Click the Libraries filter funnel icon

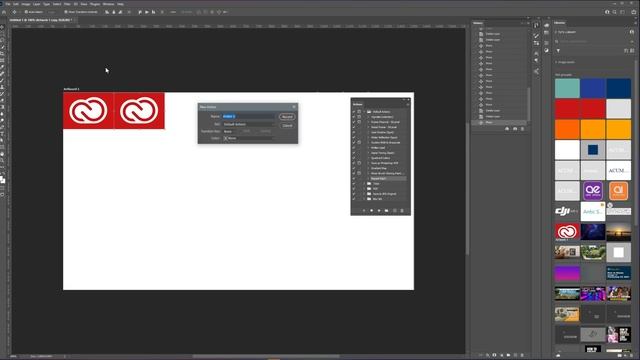[558, 51]
